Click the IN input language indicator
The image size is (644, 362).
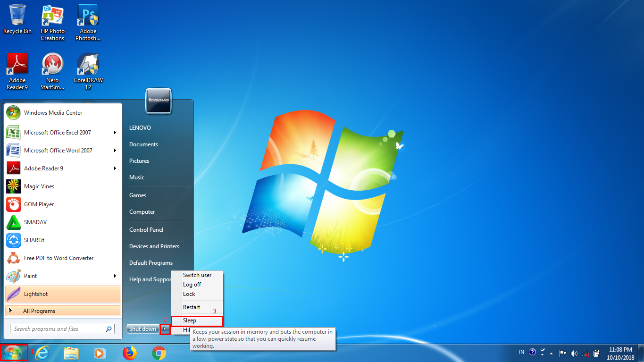[521, 352]
